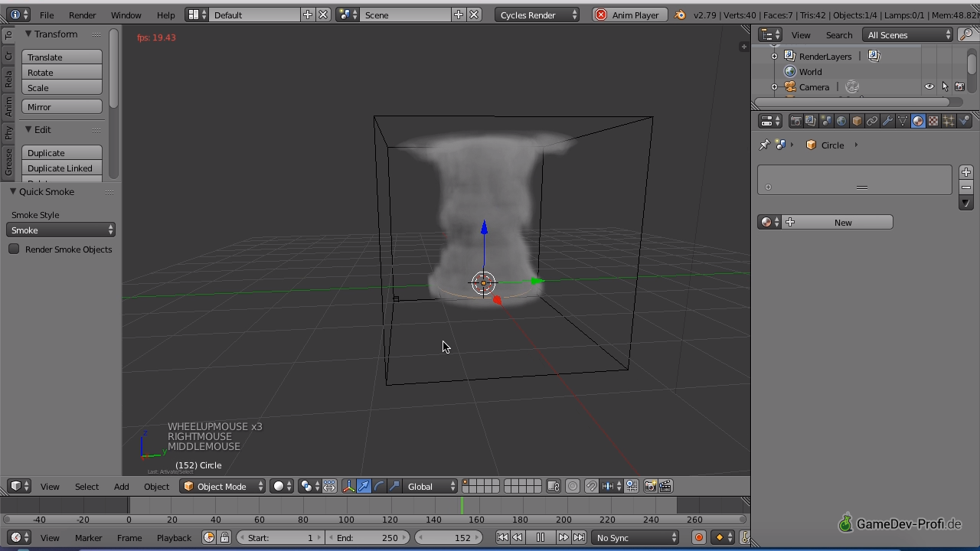
Task: Open the Smoke Style dropdown
Action: pos(61,230)
